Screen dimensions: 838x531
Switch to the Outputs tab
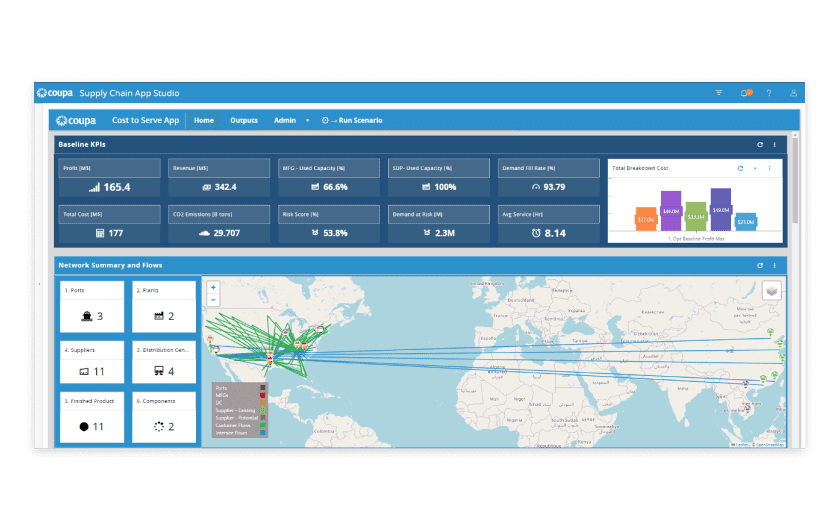[x=244, y=121]
